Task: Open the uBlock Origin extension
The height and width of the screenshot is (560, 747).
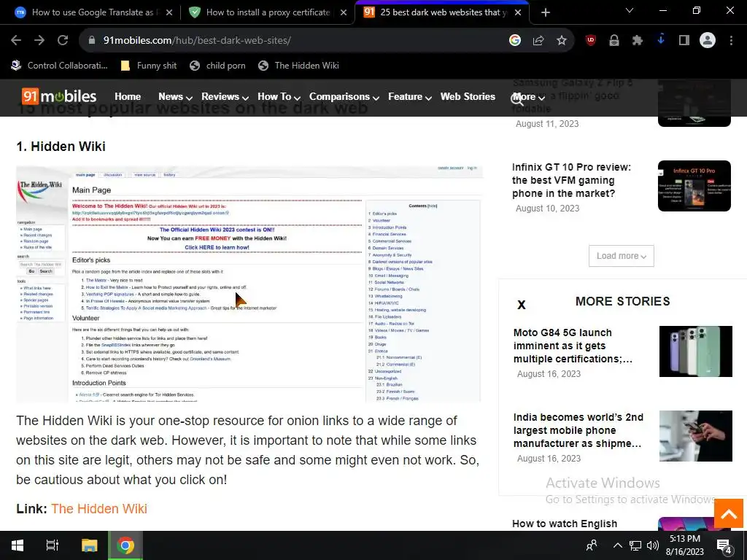Action: [591, 41]
